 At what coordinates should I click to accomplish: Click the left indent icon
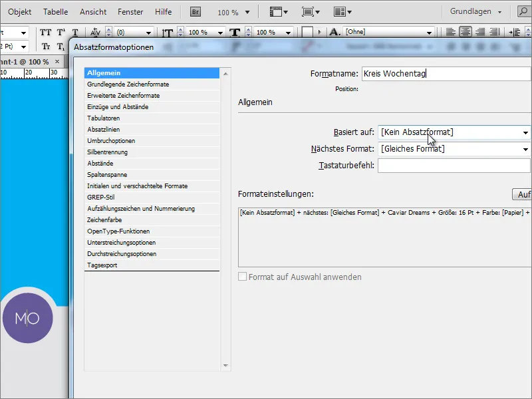click(x=514, y=33)
